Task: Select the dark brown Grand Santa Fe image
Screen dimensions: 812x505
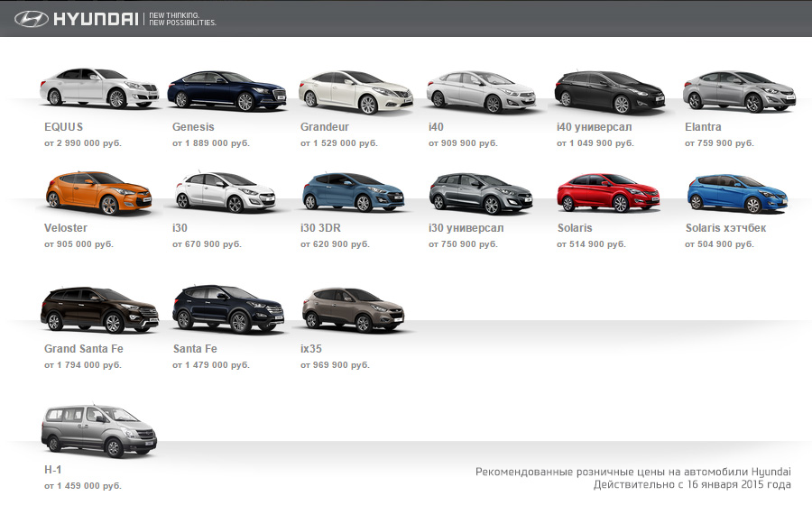Action: point(99,310)
